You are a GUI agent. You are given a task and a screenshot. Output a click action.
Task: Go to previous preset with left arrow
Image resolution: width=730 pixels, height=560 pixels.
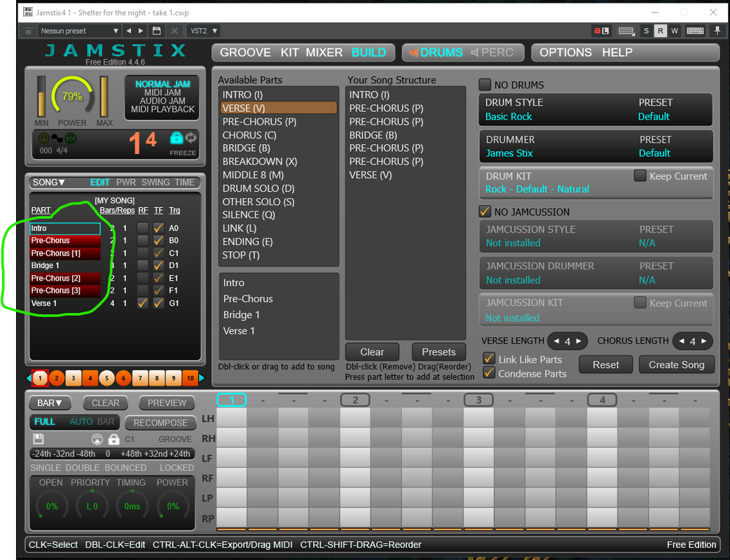point(129,31)
